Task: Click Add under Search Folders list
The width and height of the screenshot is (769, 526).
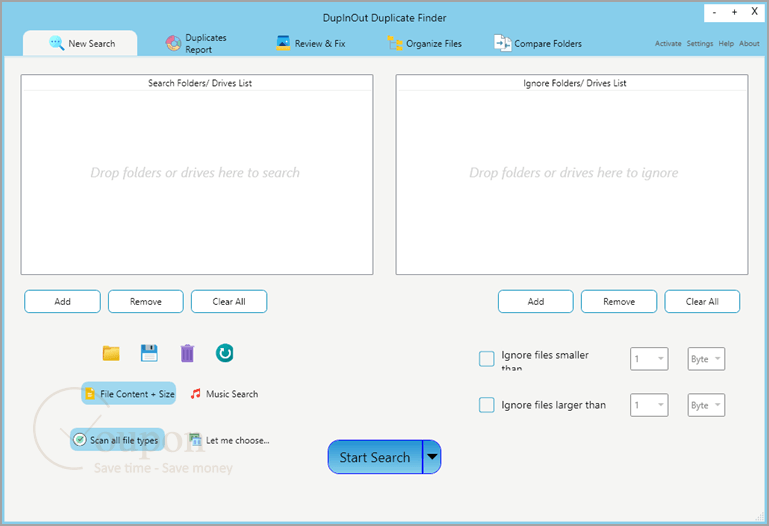Action: pyautogui.click(x=62, y=301)
